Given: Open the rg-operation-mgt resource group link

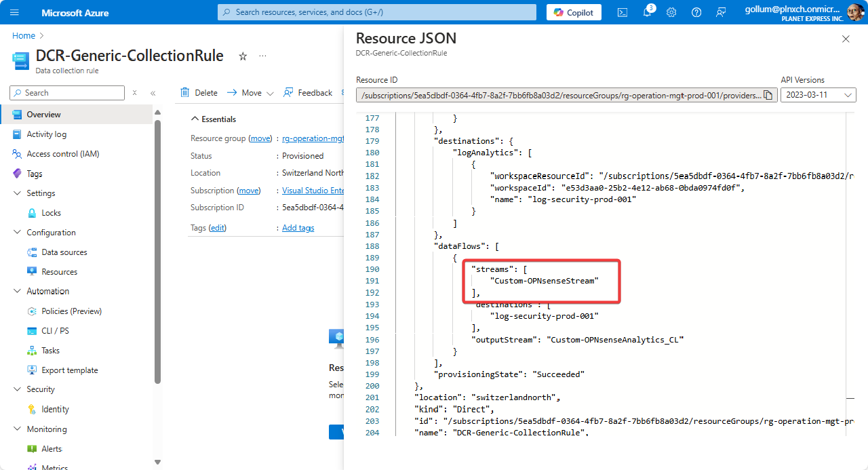Looking at the screenshot, I should point(313,138).
